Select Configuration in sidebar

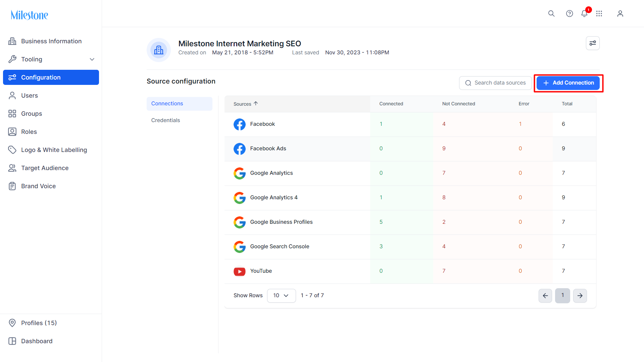(x=51, y=77)
